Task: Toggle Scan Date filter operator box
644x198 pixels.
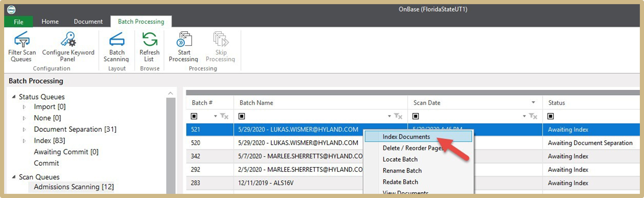Action: tap(416, 116)
